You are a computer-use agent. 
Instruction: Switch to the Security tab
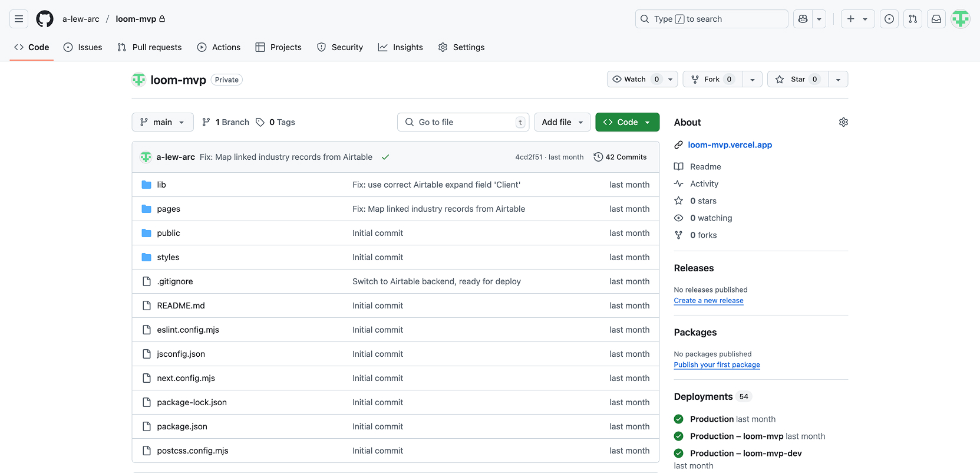tap(340, 47)
